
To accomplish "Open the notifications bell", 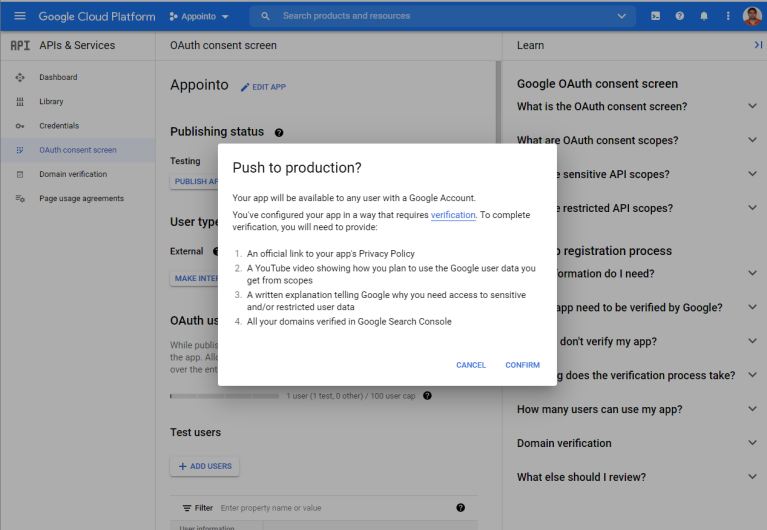I will tap(703, 16).
